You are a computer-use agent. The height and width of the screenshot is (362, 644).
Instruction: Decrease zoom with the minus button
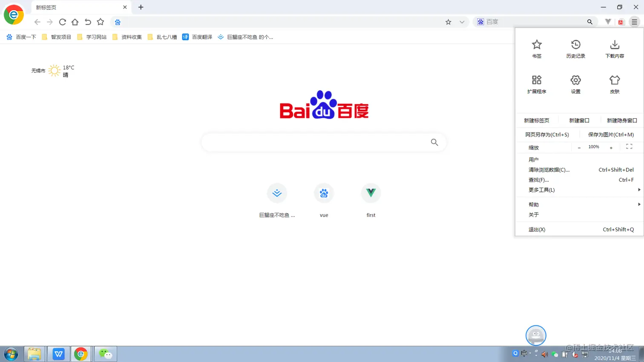click(x=579, y=148)
